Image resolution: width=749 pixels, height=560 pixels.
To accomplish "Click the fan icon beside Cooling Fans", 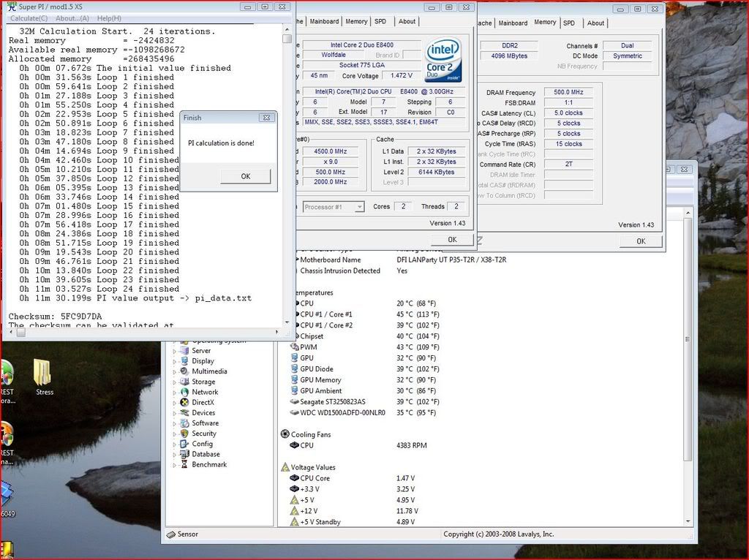I will [x=285, y=434].
